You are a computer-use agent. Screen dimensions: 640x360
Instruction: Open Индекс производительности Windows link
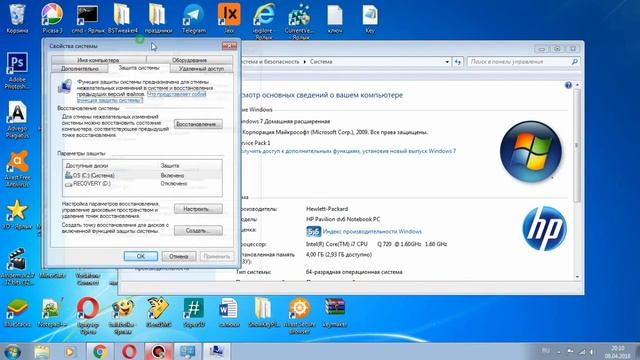pyautogui.click(x=372, y=231)
